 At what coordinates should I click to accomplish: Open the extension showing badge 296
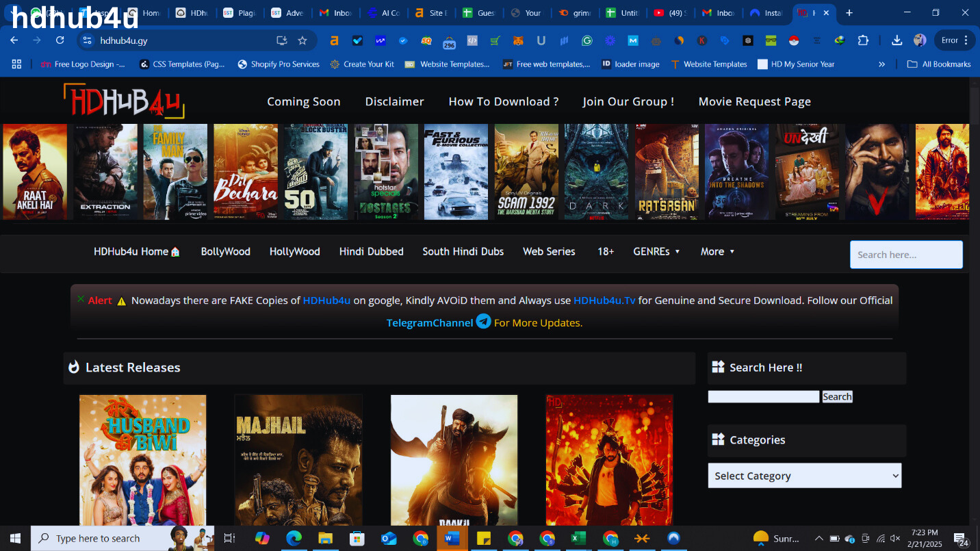[x=449, y=42]
